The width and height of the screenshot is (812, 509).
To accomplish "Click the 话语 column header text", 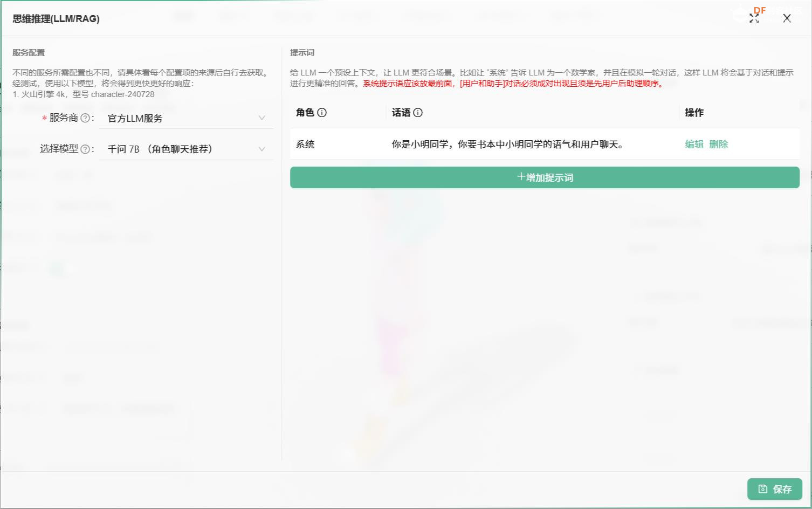I will [401, 112].
